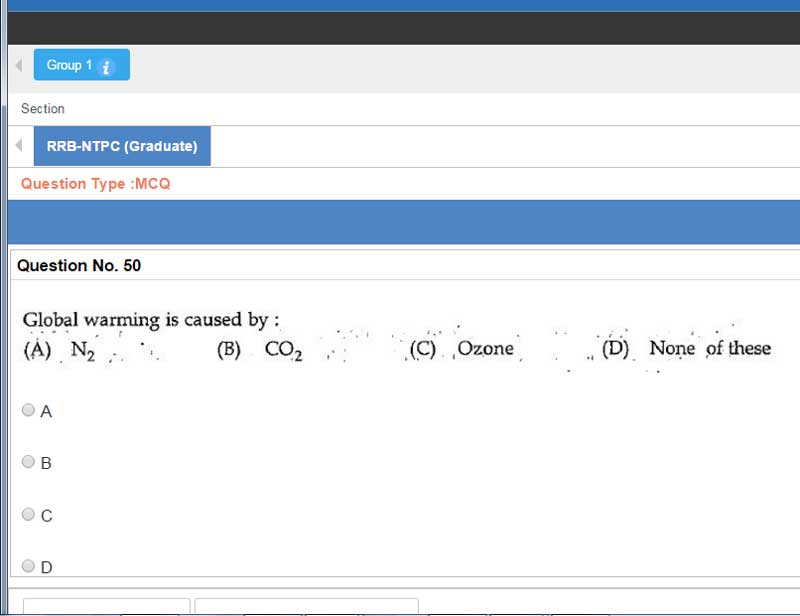Click the Section label text
This screenshot has height=616, width=800.
pos(43,108)
